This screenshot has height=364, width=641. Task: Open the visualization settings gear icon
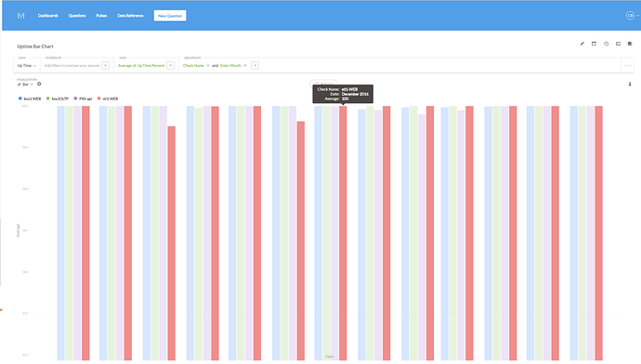point(39,84)
